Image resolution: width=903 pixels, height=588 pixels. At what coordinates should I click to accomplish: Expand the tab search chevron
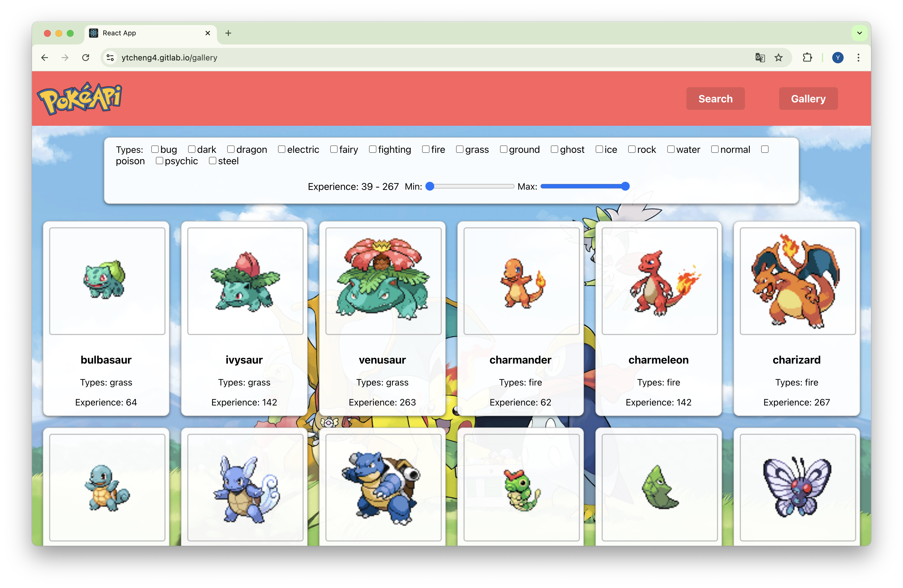click(859, 33)
